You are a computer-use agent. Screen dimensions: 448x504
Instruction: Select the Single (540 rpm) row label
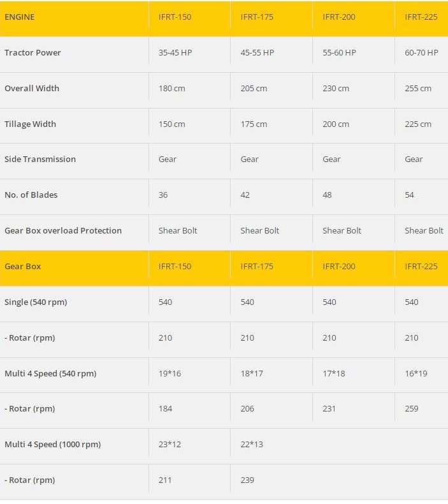click(36, 302)
